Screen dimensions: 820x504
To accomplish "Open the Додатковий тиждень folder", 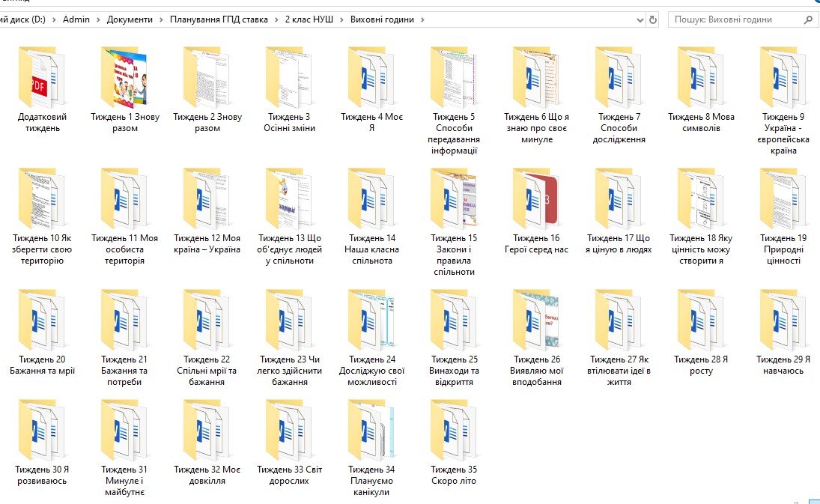I will 39,79.
